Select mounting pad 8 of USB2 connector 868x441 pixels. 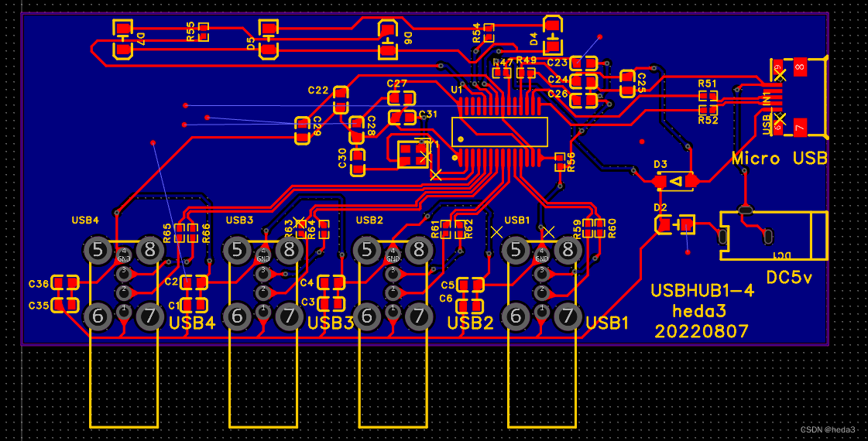[x=418, y=251]
